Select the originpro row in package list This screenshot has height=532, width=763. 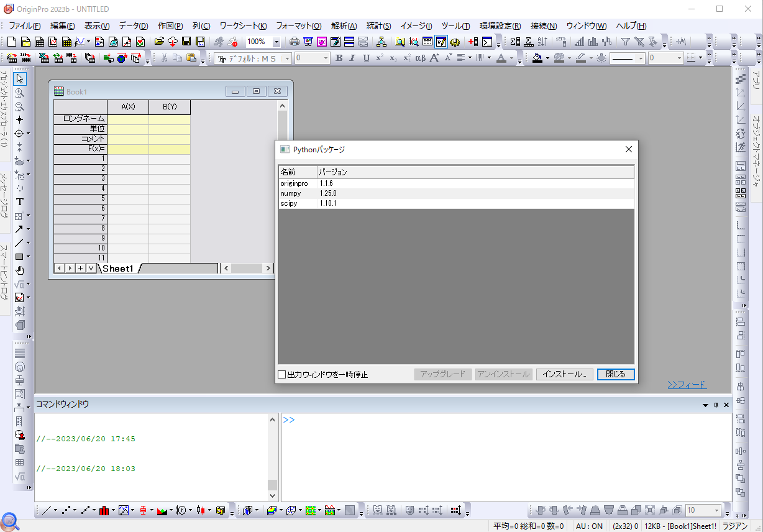click(457, 183)
